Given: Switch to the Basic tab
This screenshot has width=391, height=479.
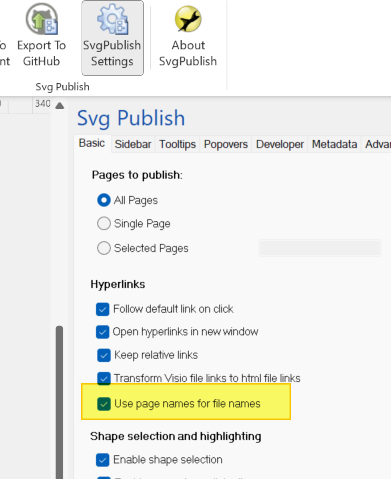Looking at the screenshot, I should 92,143.
